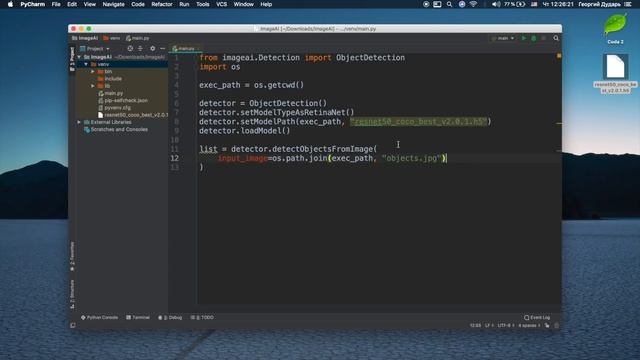Open the TODO tool window
The height and width of the screenshot is (360, 640).
click(x=202, y=317)
